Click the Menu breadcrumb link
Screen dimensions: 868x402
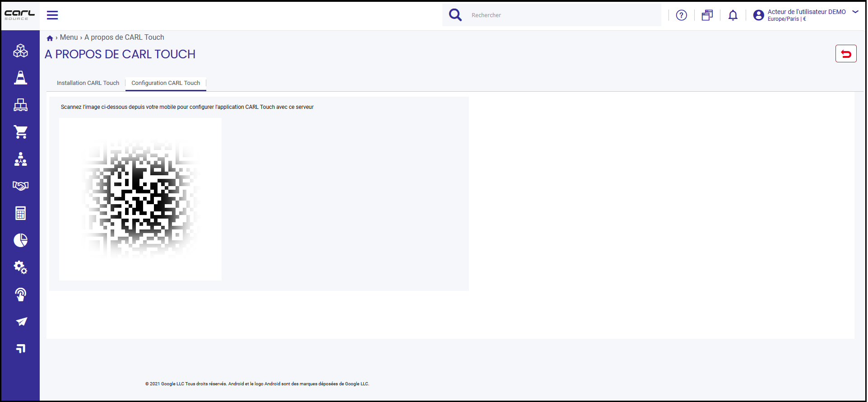coord(69,37)
